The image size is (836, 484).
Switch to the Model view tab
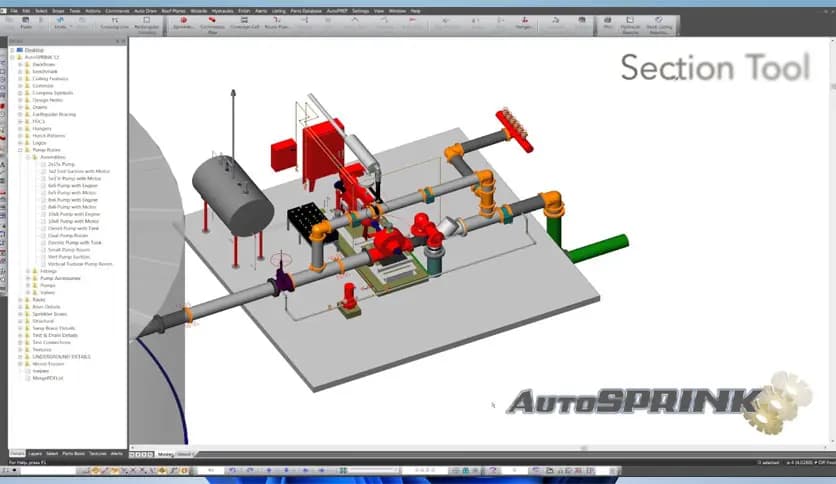[165, 454]
